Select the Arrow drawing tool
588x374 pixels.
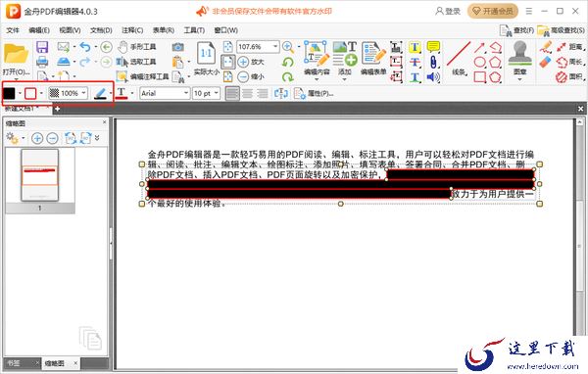(479, 47)
